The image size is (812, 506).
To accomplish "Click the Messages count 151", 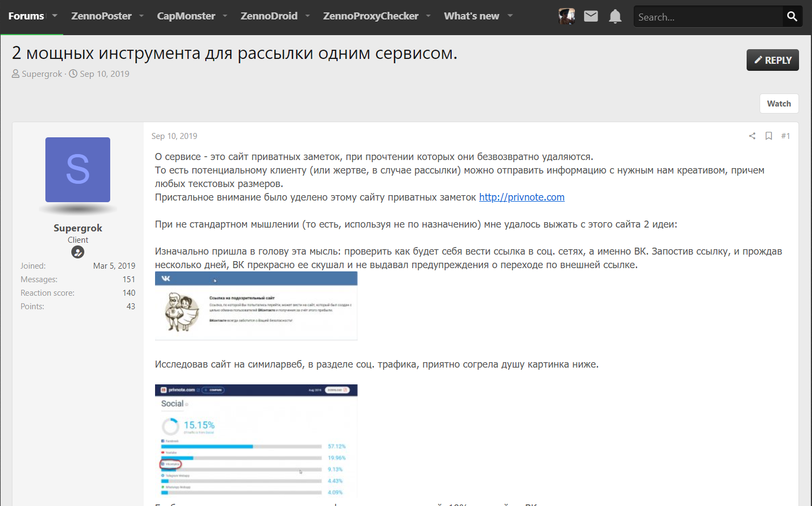I will point(129,279).
